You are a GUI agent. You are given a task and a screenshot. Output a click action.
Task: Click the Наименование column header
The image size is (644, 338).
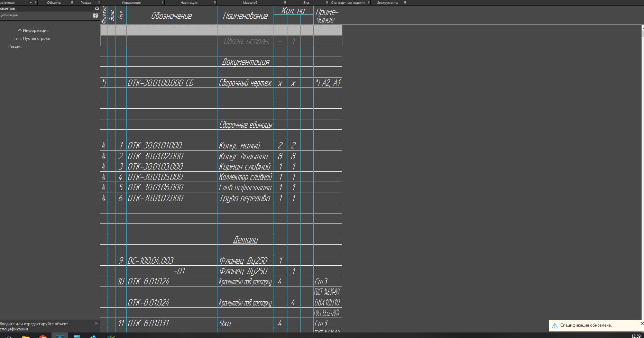point(246,16)
